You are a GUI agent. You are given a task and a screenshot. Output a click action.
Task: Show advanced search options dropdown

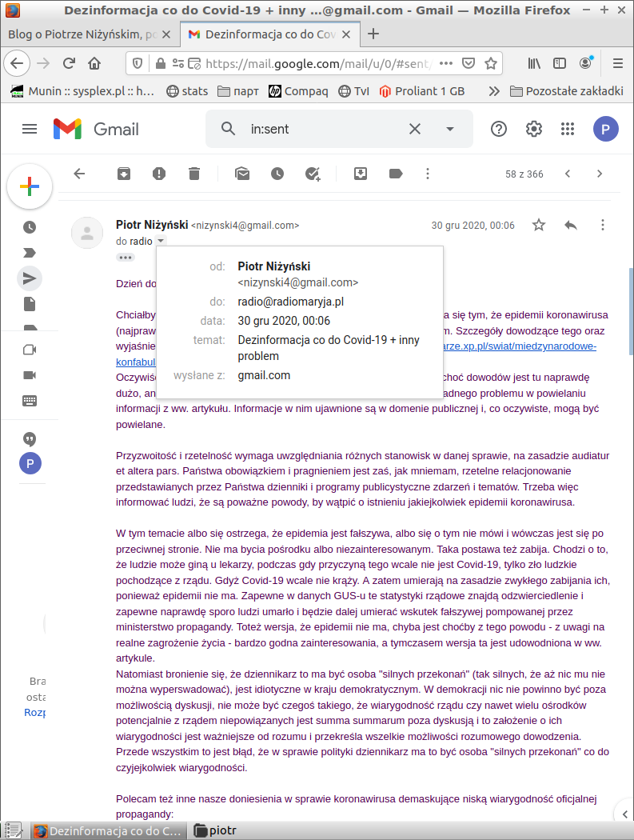(450, 129)
